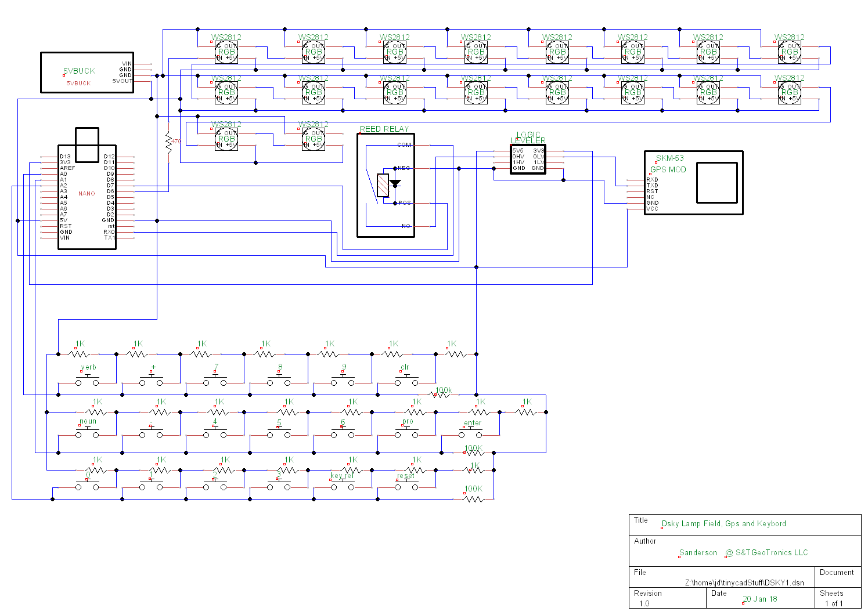This screenshot has width=868, height=615.
Task: Click the first WS2812 RGB LED in top row
Action: tap(225, 52)
